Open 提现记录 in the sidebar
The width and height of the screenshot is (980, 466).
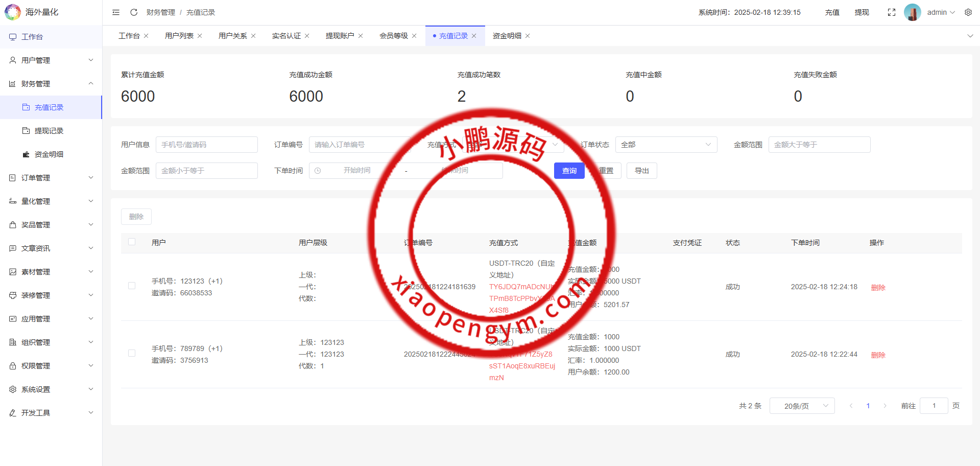(49, 131)
